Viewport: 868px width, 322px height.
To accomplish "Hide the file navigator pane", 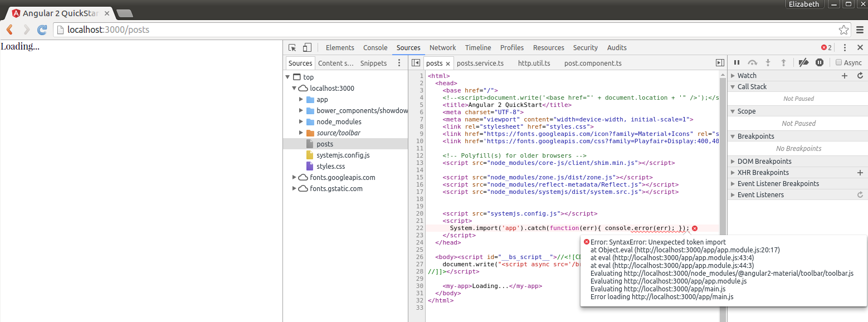I will point(416,63).
